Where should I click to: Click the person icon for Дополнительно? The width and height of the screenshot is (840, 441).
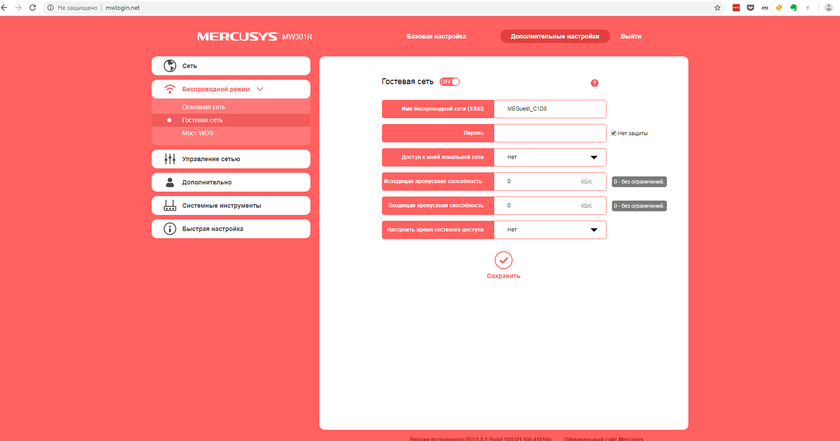tap(170, 182)
